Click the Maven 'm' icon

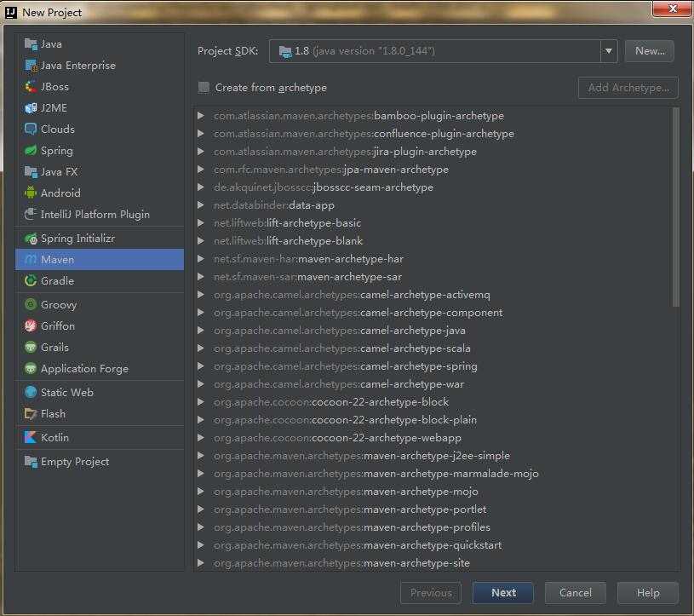[x=31, y=260]
